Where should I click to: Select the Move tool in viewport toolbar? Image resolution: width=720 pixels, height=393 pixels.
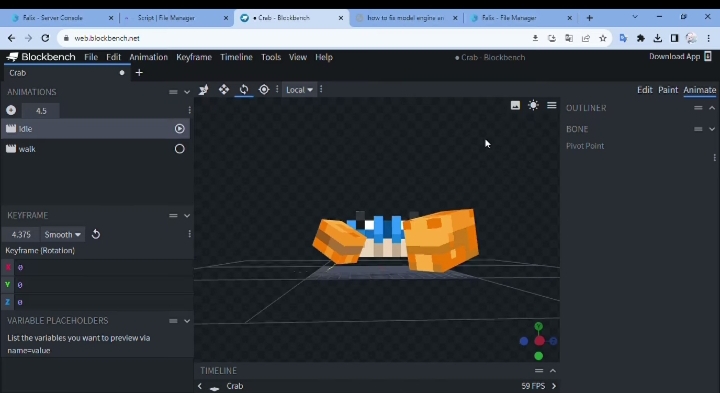[224, 90]
